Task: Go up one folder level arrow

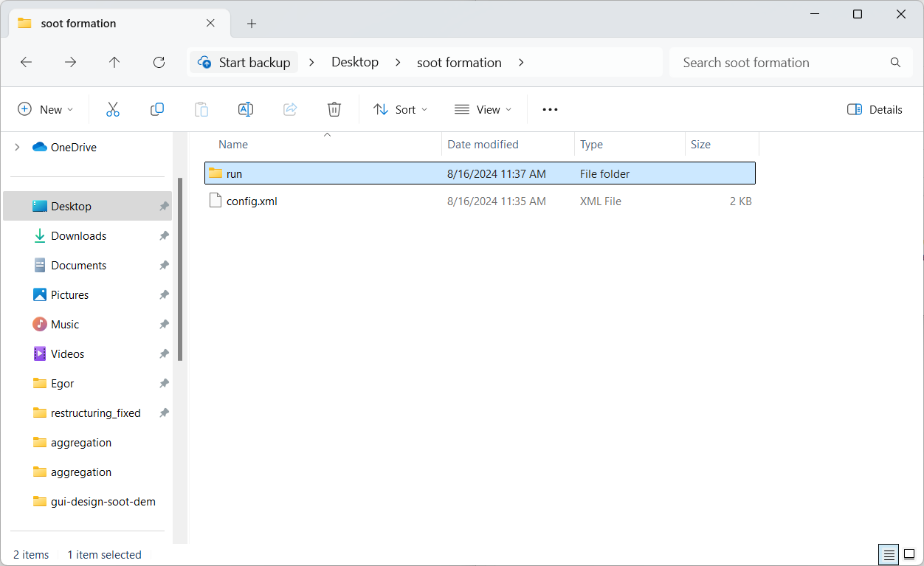Action: coord(114,63)
